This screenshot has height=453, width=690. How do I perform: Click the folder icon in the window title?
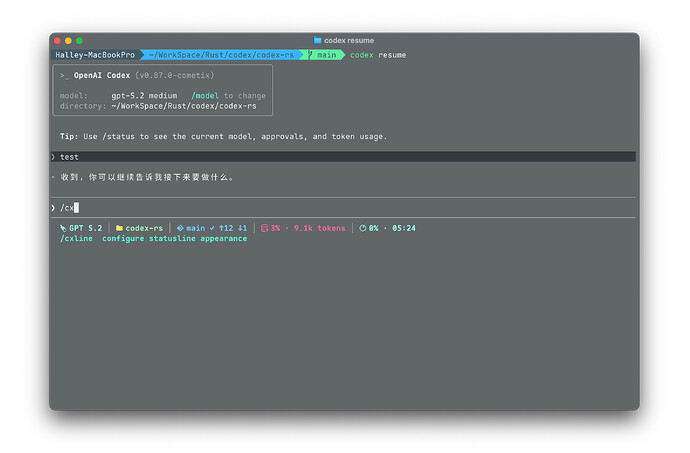[x=317, y=41]
